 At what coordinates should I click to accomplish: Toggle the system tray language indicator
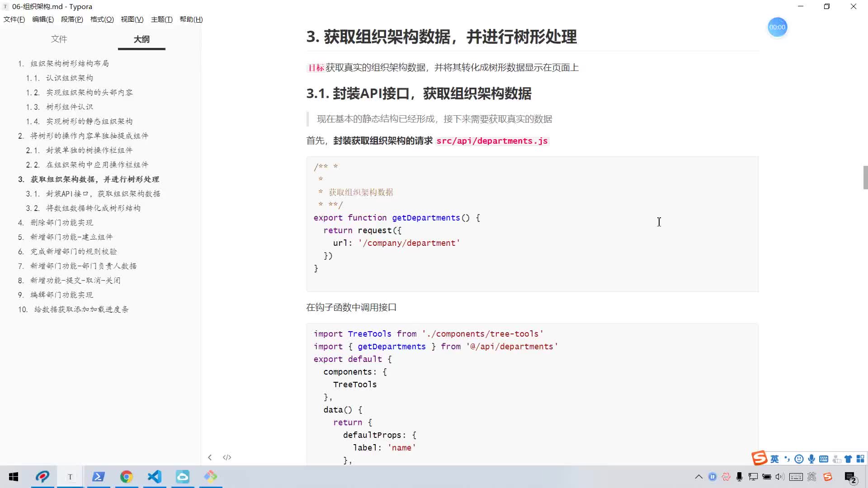pyautogui.click(x=812, y=477)
